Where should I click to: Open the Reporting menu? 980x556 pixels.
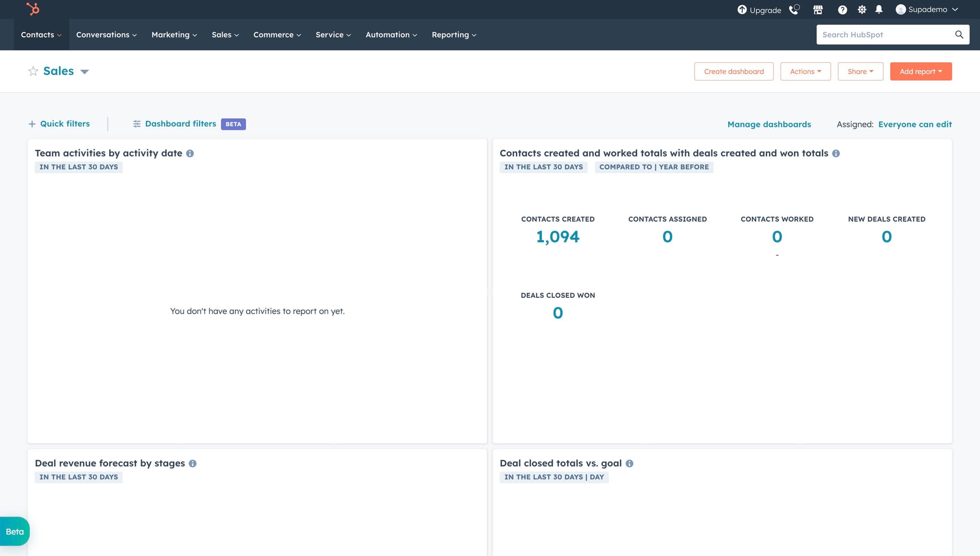point(453,34)
